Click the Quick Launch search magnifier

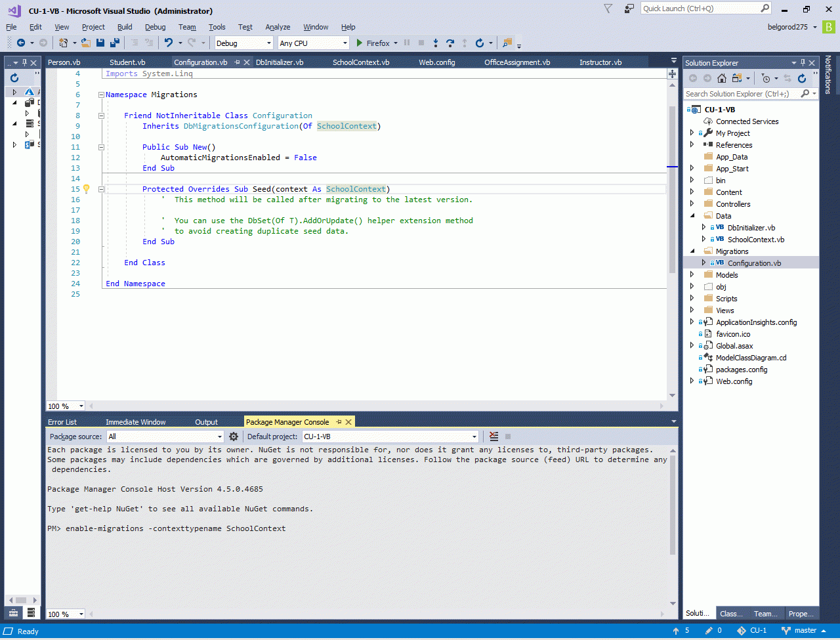[765, 9]
